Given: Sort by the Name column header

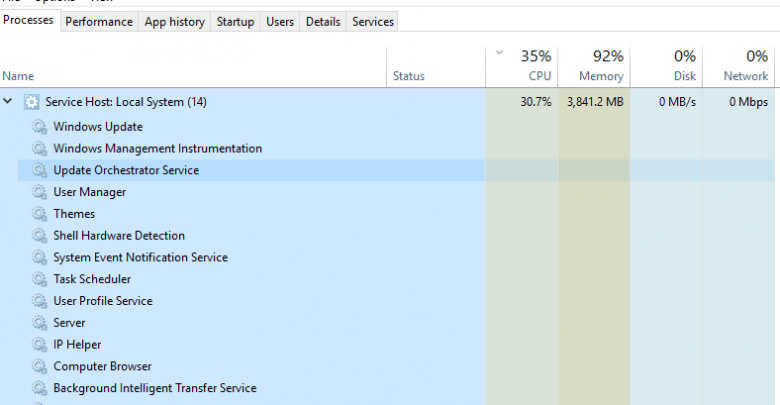Looking at the screenshot, I should click(193, 67).
